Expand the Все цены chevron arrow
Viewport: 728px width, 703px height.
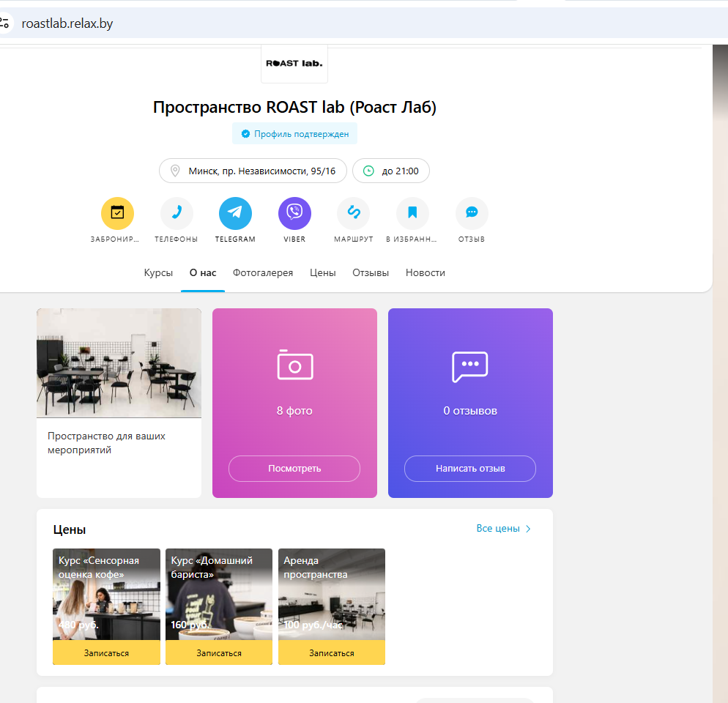click(x=528, y=529)
